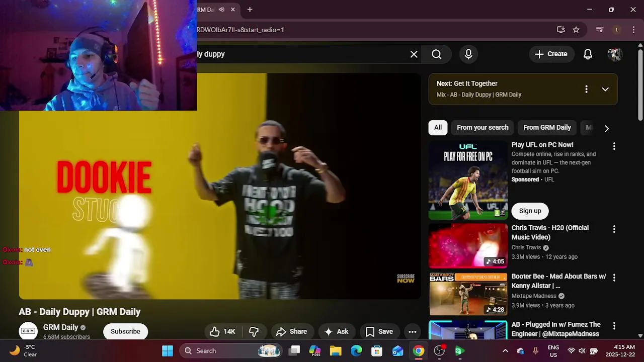Image resolution: width=644 pixels, height=362 pixels.
Task: Open Chrome media controls icon
Action: point(599,30)
